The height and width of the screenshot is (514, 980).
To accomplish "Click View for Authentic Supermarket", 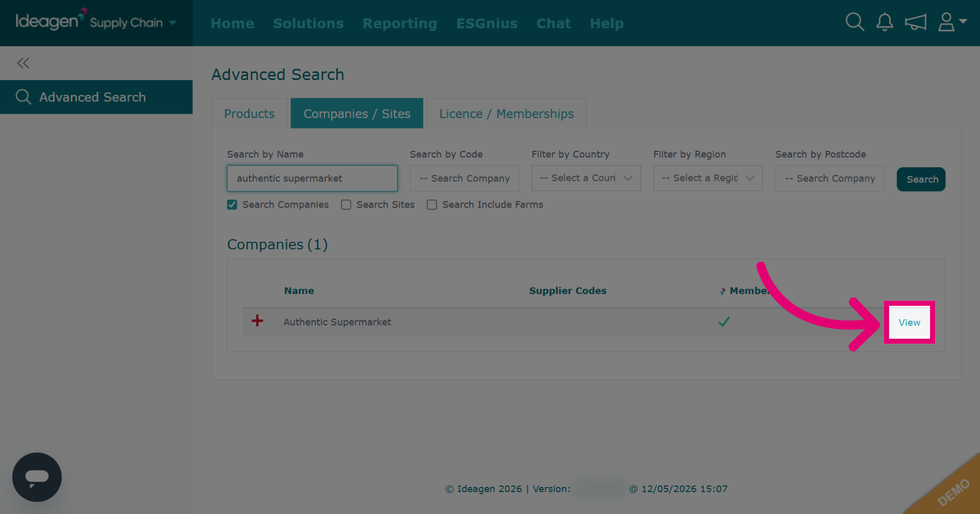I will point(909,322).
